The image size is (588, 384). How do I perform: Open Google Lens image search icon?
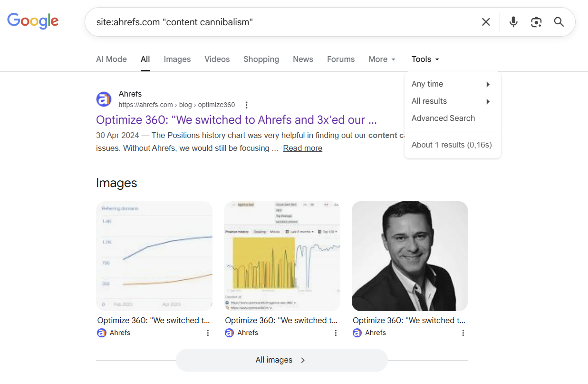coord(536,22)
